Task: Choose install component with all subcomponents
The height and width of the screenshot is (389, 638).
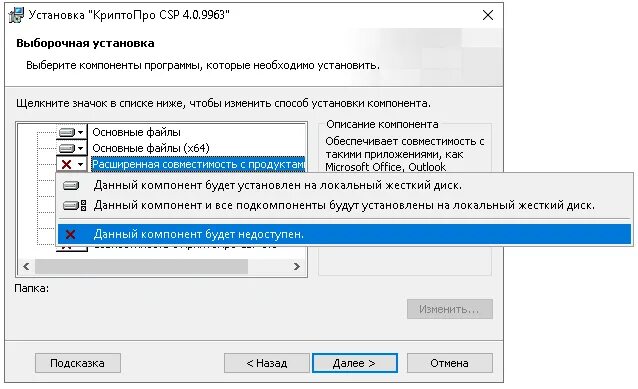Action: (344, 205)
